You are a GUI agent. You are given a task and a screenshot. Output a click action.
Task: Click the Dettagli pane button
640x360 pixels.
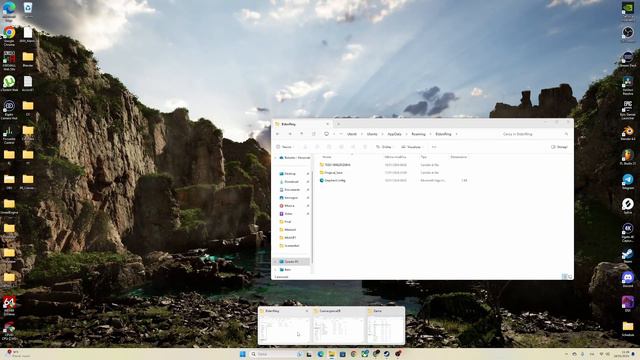(x=559, y=147)
